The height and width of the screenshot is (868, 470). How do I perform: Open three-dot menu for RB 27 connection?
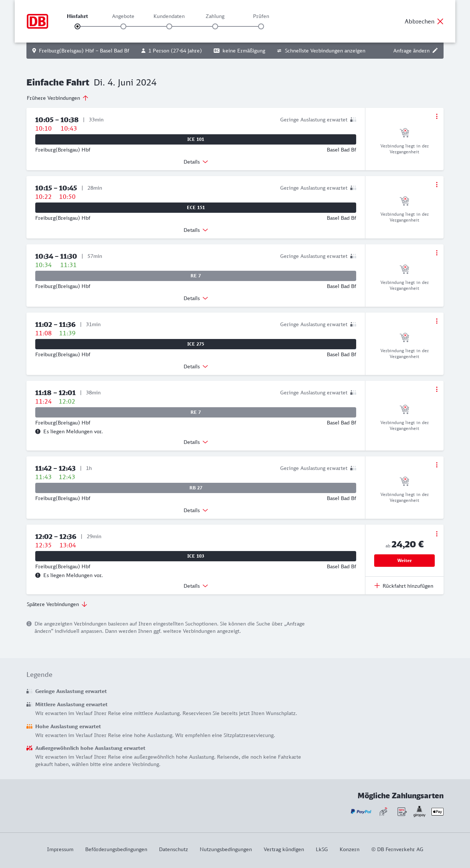(x=437, y=465)
